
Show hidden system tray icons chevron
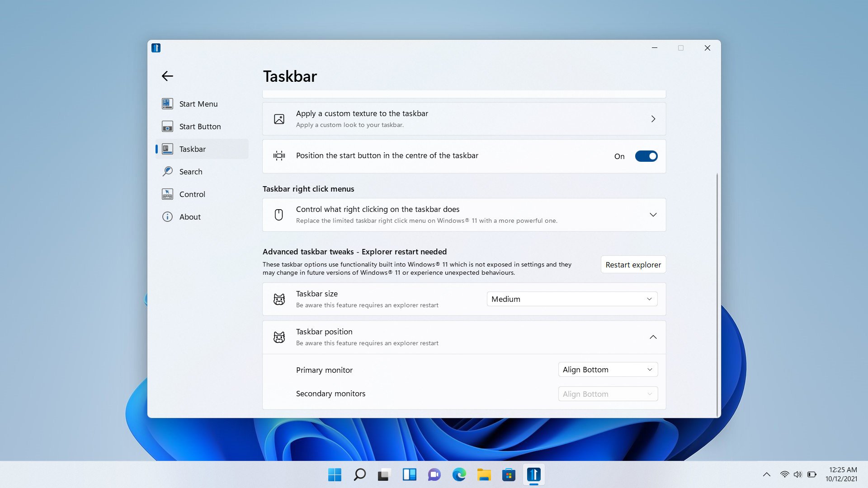(767, 474)
